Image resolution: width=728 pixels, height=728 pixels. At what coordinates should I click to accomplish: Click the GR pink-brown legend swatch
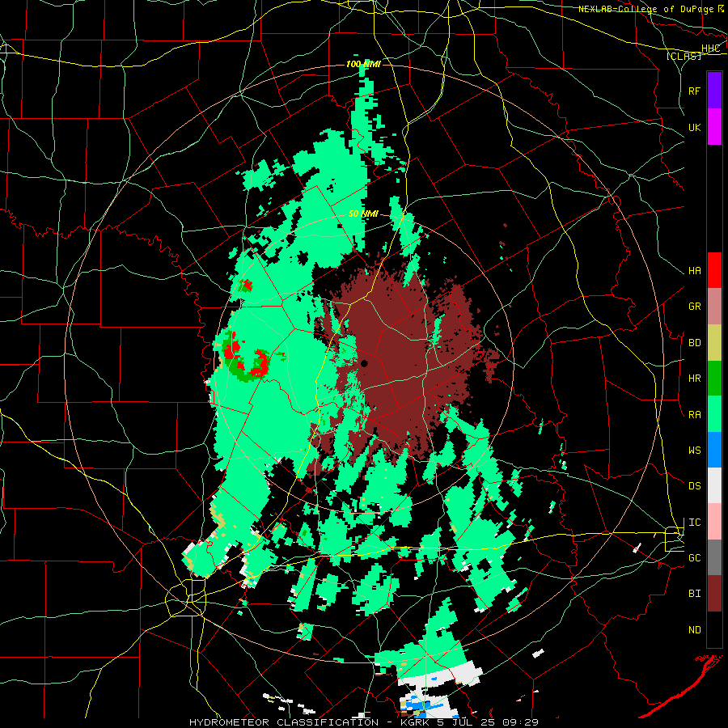tap(714, 307)
